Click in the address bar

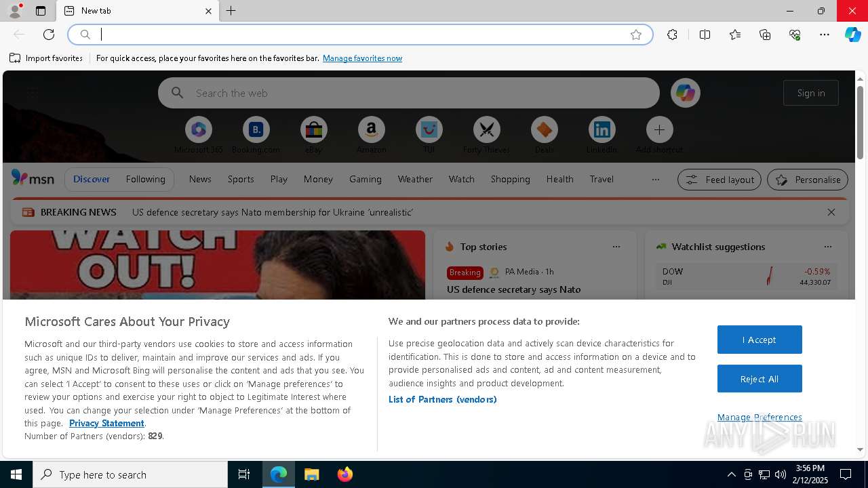pyautogui.click(x=360, y=35)
